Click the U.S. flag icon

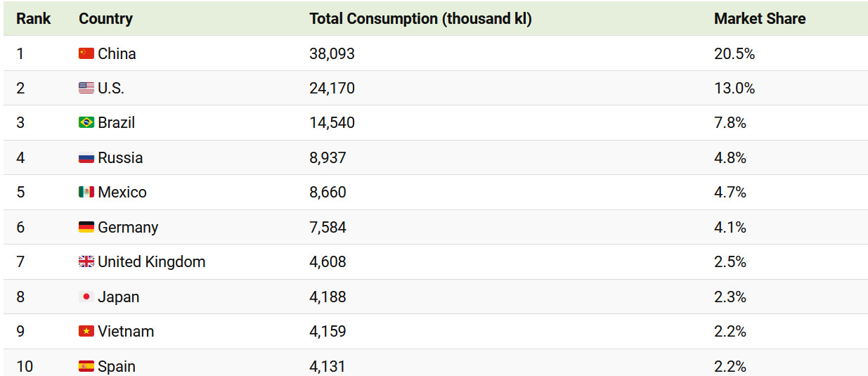86,88
